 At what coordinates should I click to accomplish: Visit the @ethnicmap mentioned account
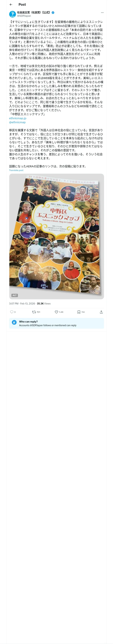point(17,122)
